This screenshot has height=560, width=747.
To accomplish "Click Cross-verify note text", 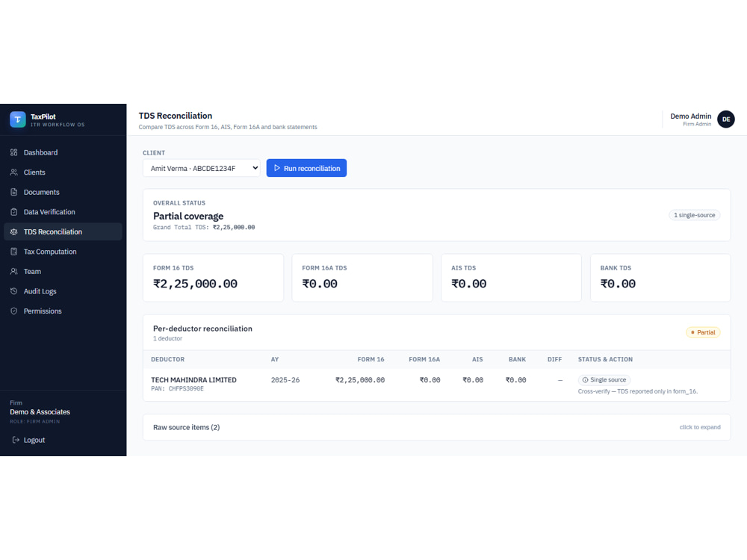I will (x=638, y=391).
